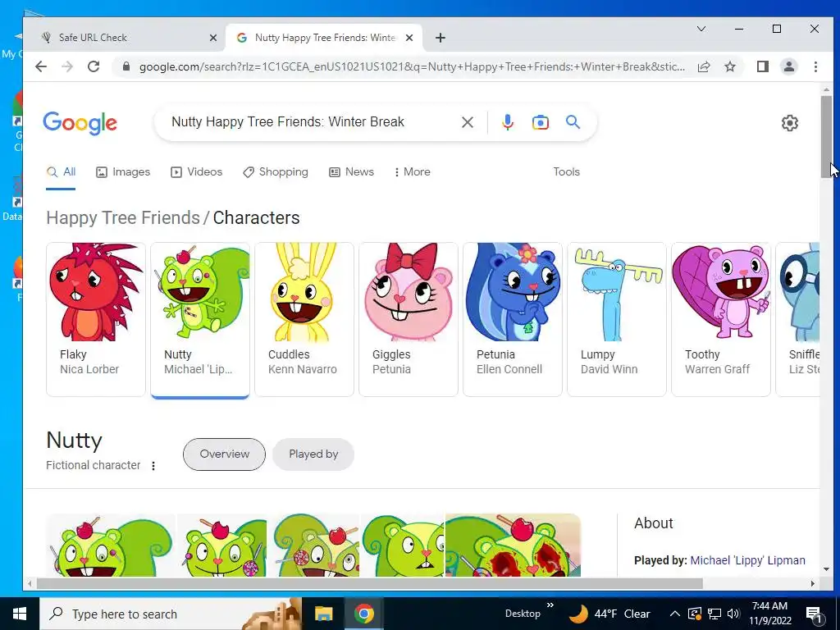The height and width of the screenshot is (630, 840).
Task: Search by voice microphone icon
Action: point(507,122)
